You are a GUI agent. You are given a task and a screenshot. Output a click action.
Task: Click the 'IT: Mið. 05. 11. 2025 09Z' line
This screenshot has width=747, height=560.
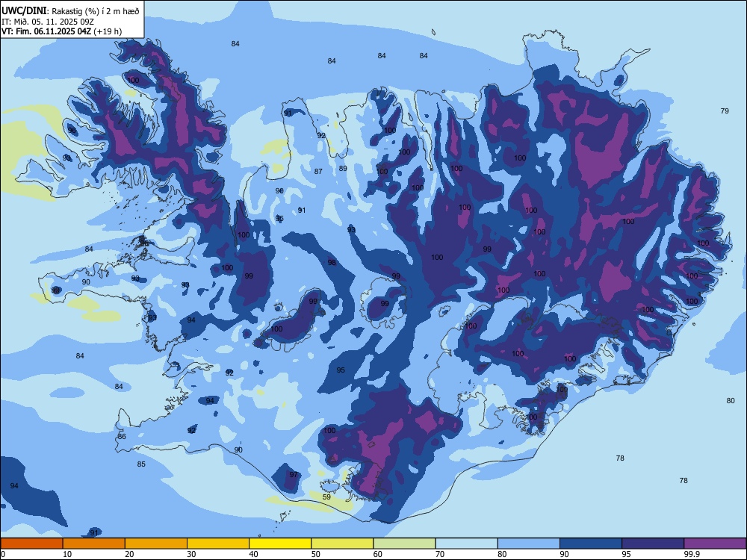coord(48,22)
